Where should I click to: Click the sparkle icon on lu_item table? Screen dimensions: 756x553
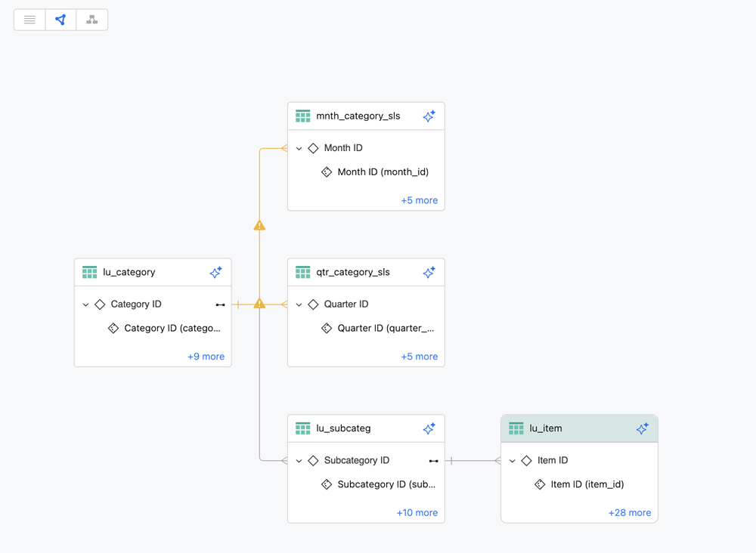(642, 428)
